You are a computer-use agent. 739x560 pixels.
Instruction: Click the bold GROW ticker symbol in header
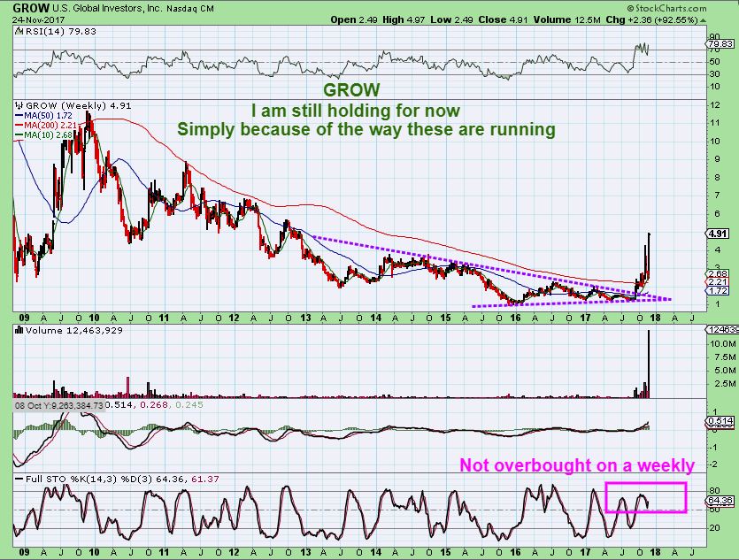[x=31, y=9]
